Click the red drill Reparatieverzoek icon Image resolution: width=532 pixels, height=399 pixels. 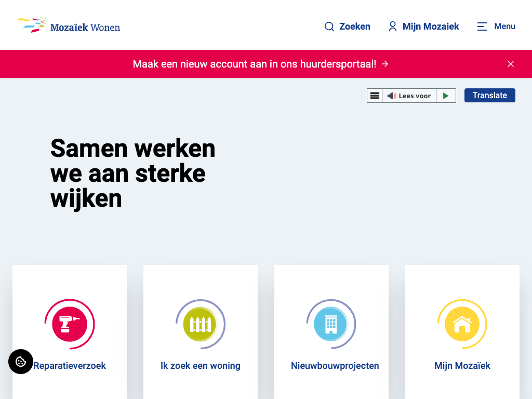[69, 324]
